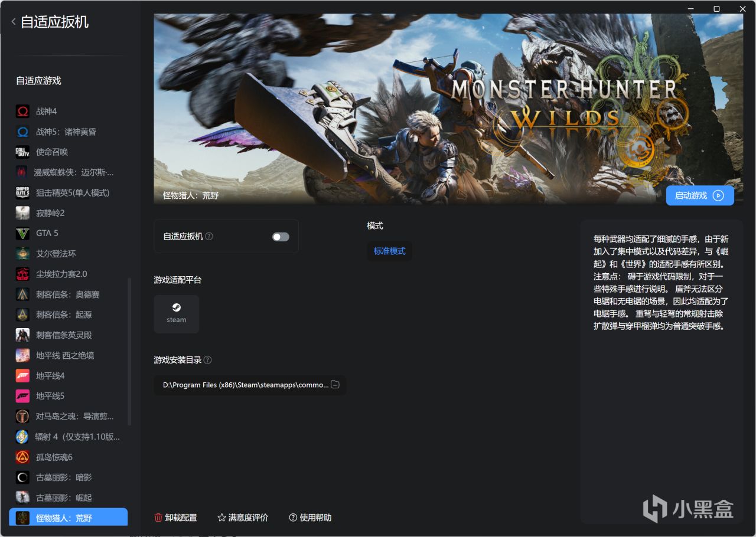Click the 自适应游戏 section heading

38,80
